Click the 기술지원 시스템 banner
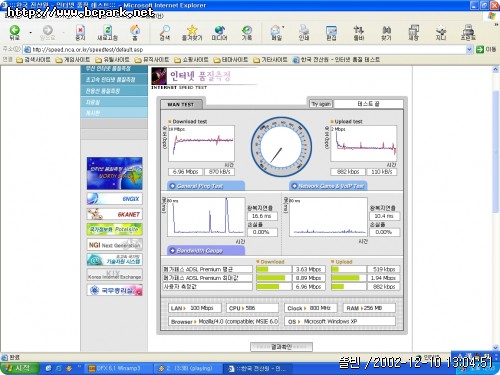Viewport: 500px width, 375px height. point(114,260)
